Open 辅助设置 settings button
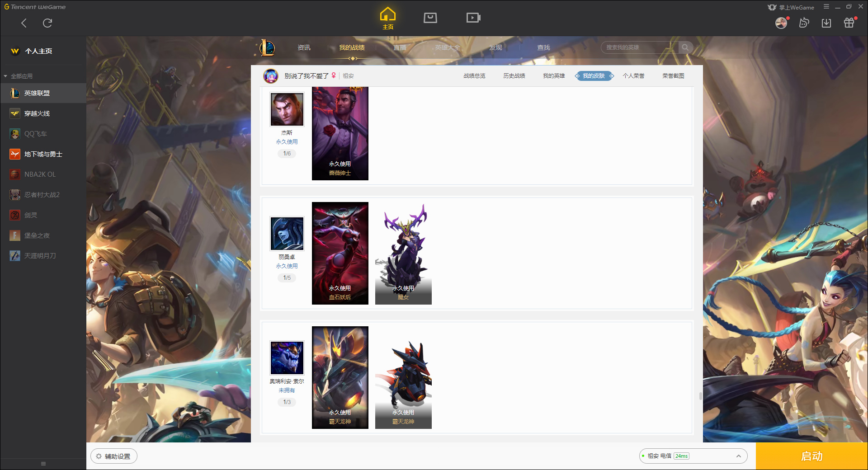Image resolution: width=868 pixels, height=470 pixels. tap(114, 456)
